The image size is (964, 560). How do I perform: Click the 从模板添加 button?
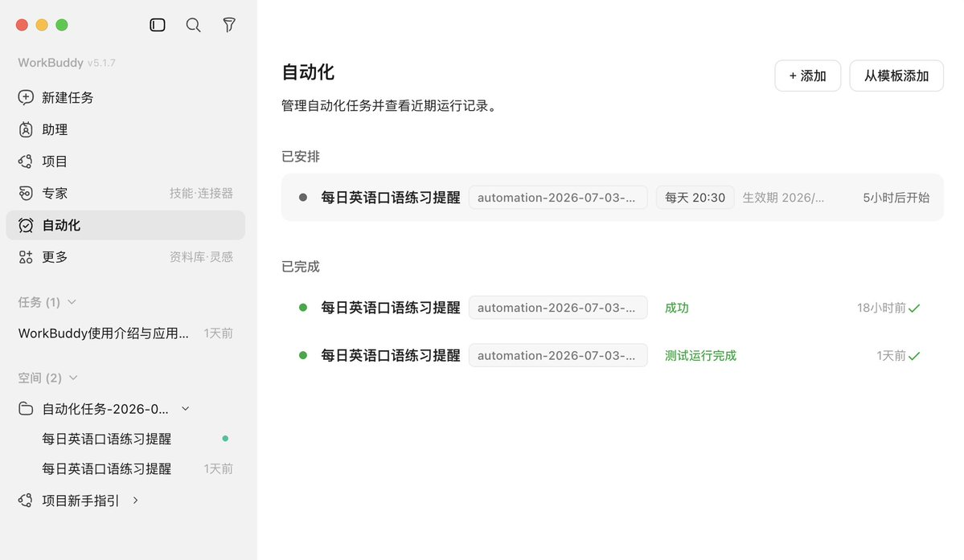tap(896, 76)
